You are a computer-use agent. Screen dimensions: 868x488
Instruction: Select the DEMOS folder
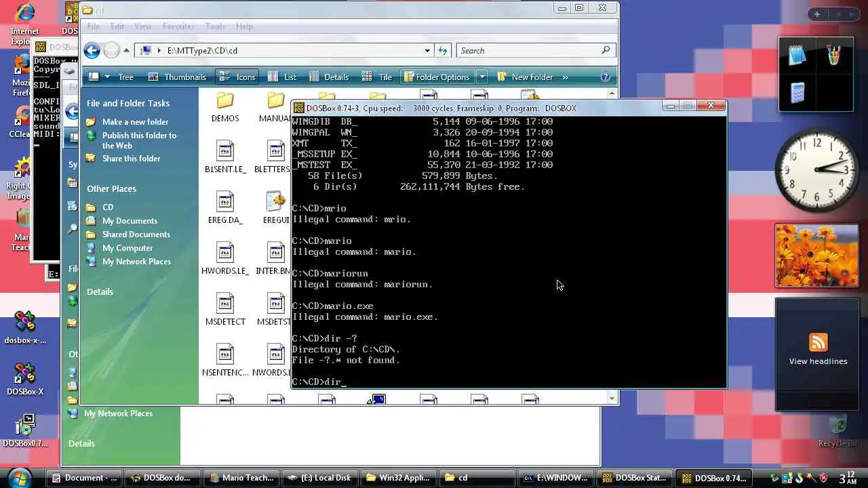pyautogui.click(x=225, y=108)
